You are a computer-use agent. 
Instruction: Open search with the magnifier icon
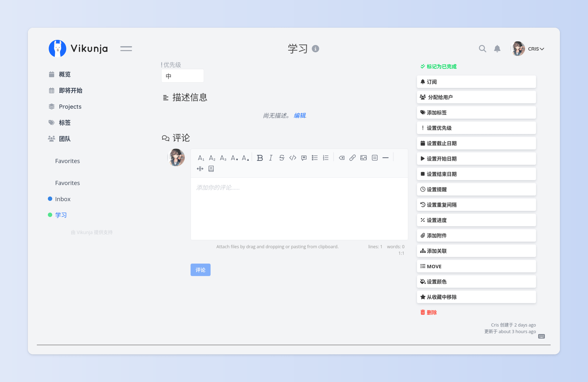[x=482, y=49]
